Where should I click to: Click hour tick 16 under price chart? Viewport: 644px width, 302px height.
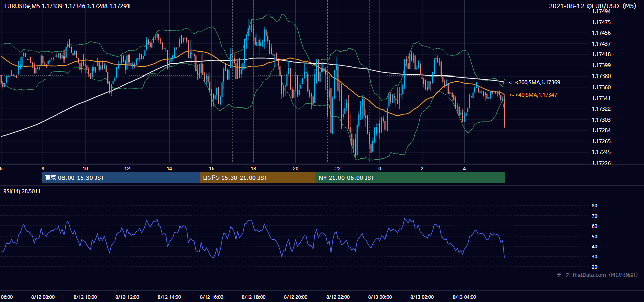coord(212,168)
